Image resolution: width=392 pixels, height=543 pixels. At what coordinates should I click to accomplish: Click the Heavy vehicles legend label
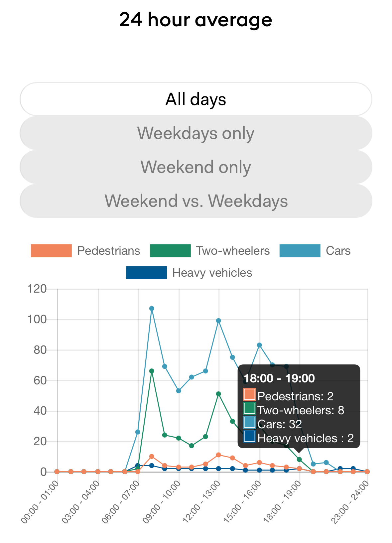point(212,273)
